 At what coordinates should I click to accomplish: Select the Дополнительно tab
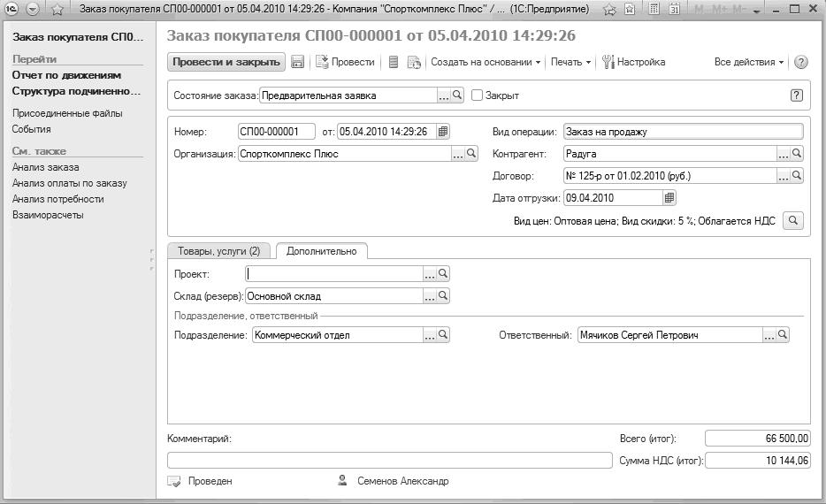pyautogui.click(x=321, y=251)
